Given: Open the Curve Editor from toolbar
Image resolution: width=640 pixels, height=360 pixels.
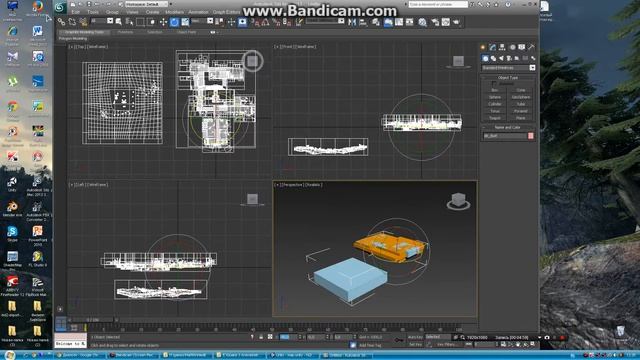Looking at the screenshot, I should pyautogui.click(x=399, y=22).
